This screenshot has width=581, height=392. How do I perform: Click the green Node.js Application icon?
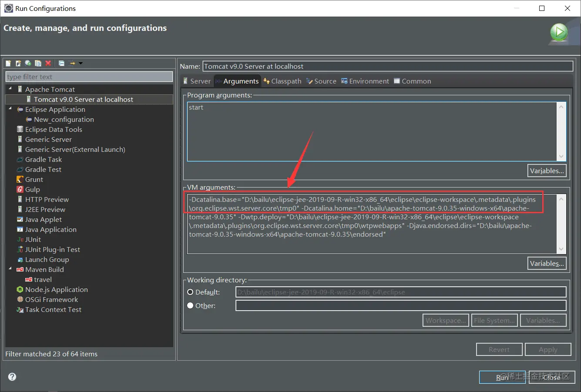click(x=20, y=289)
